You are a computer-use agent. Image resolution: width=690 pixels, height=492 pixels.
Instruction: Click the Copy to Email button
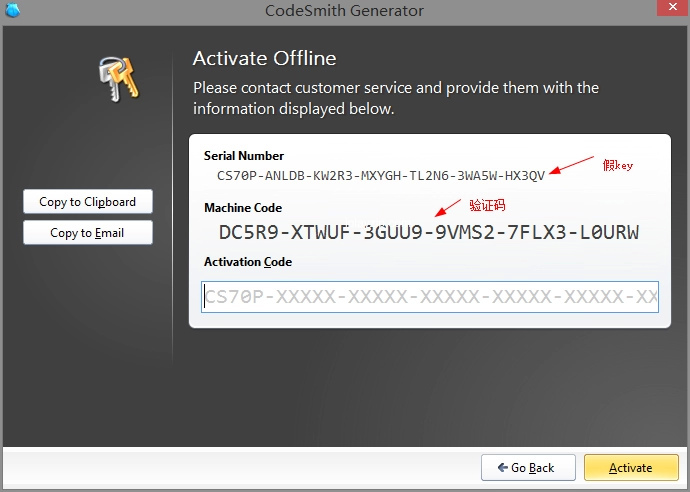point(88,232)
